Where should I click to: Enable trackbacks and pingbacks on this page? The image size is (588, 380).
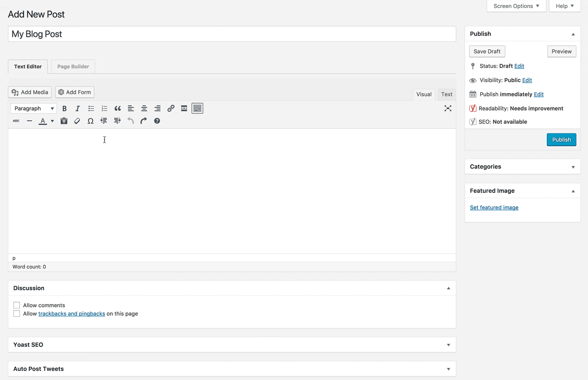click(16, 313)
